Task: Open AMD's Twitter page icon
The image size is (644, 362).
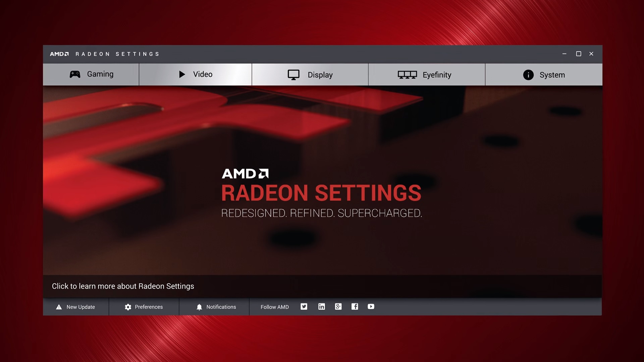Action: [304, 307]
